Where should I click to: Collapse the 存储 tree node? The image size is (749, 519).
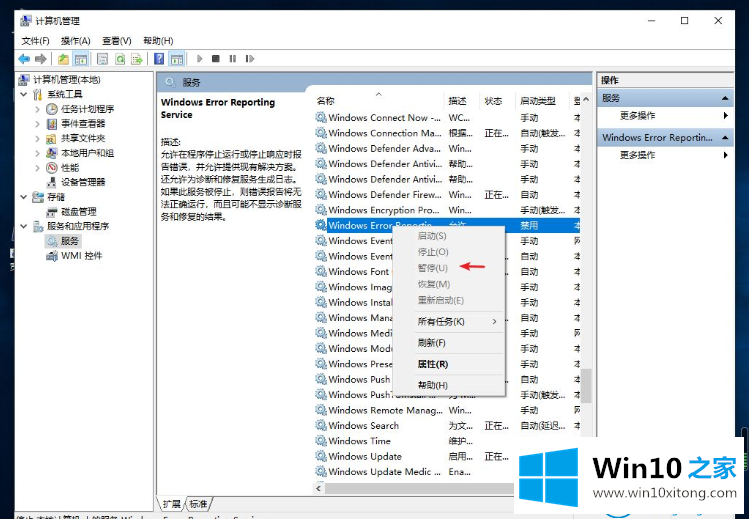(x=23, y=197)
